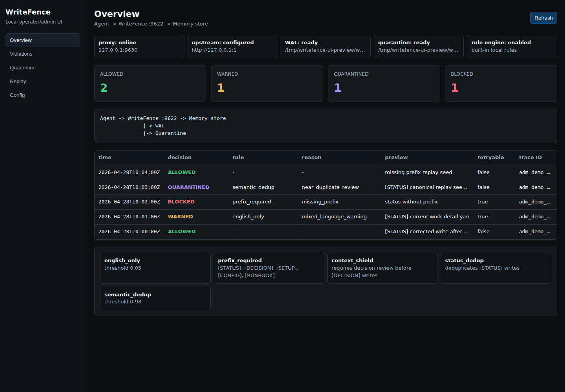565x392 pixels.
Task: Click the proxy: online status card
Action: tap(139, 46)
